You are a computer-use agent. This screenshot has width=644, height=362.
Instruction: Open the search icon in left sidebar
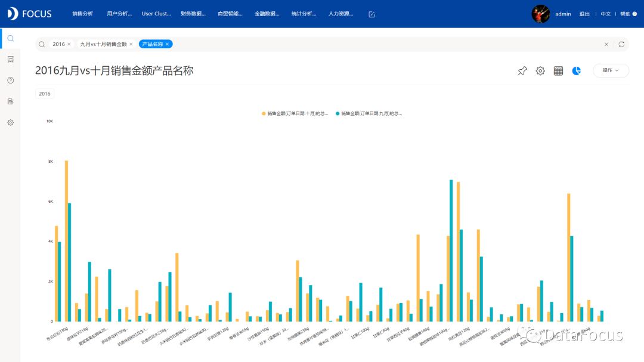point(11,38)
